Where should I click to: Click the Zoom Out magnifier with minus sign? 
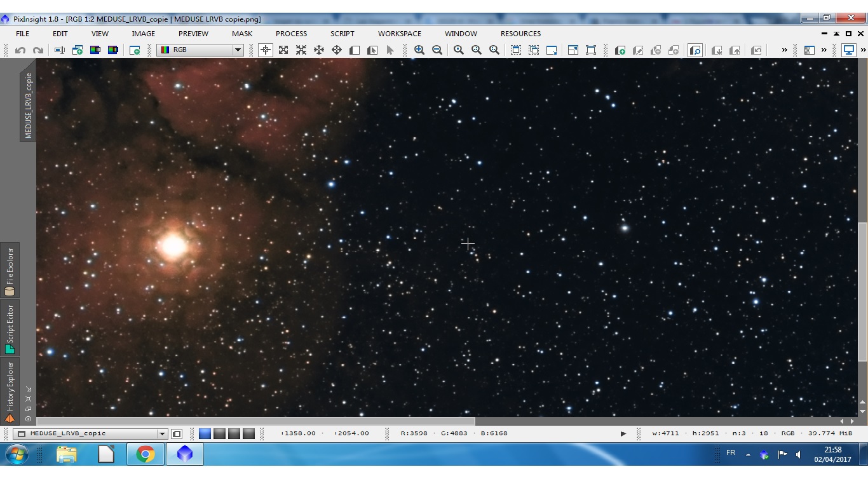pyautogui.click(x=437, y=50)
